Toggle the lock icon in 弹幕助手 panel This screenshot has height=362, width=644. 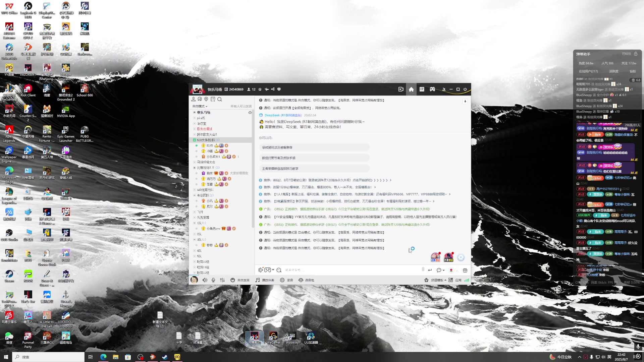[636, 54]
